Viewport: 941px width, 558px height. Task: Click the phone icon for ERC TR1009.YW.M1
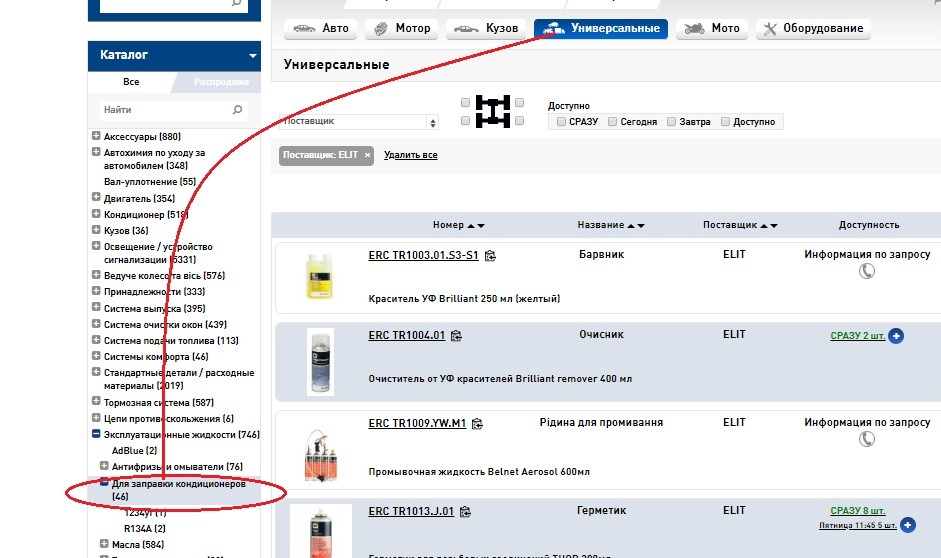pyautogui.click(x=867, y=440)
